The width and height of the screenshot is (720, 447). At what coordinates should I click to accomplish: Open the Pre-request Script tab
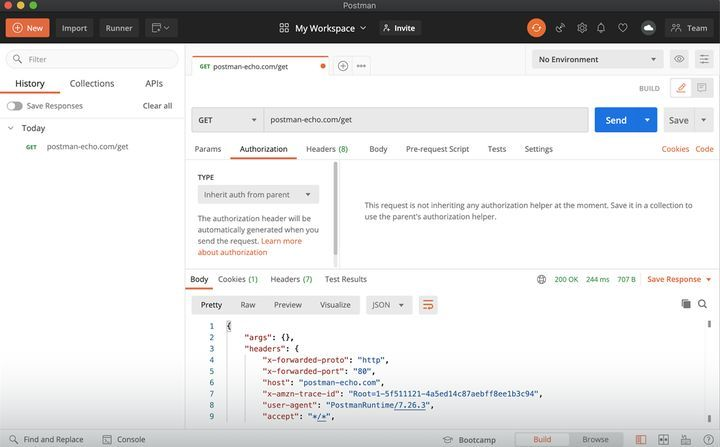437,149
